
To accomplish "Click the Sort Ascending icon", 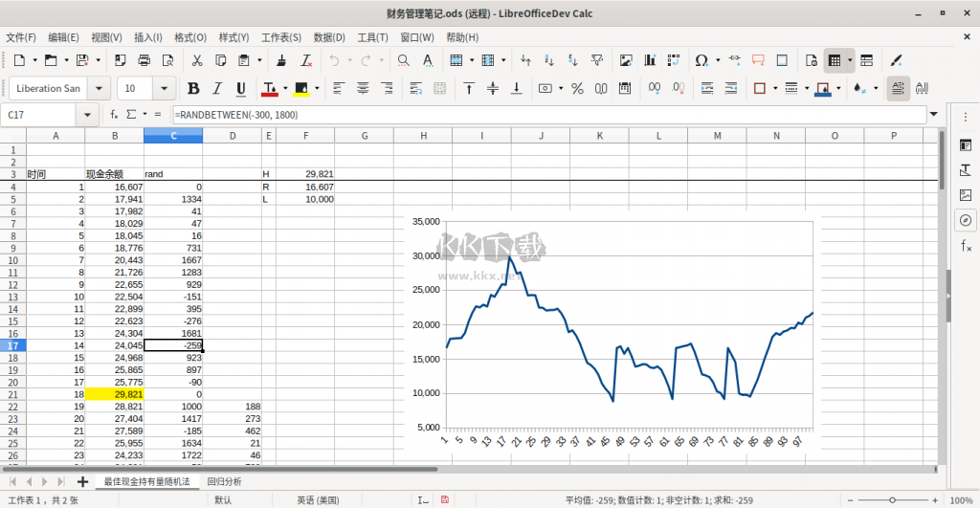I will pos(550,60).
